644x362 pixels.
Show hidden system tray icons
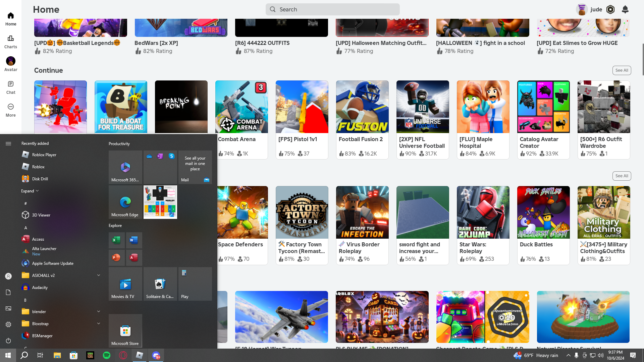pyautogui.click(x=568, y=355)
